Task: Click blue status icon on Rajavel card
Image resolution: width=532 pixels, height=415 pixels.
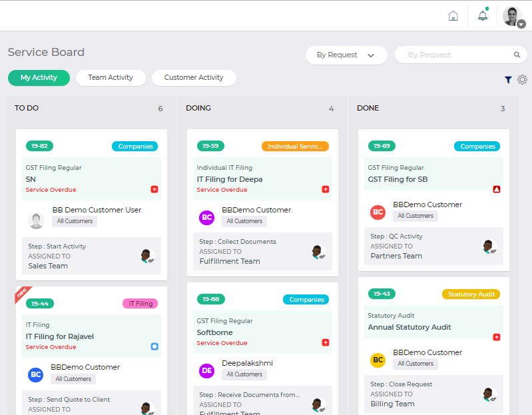Action: click(x=154, y=346)
